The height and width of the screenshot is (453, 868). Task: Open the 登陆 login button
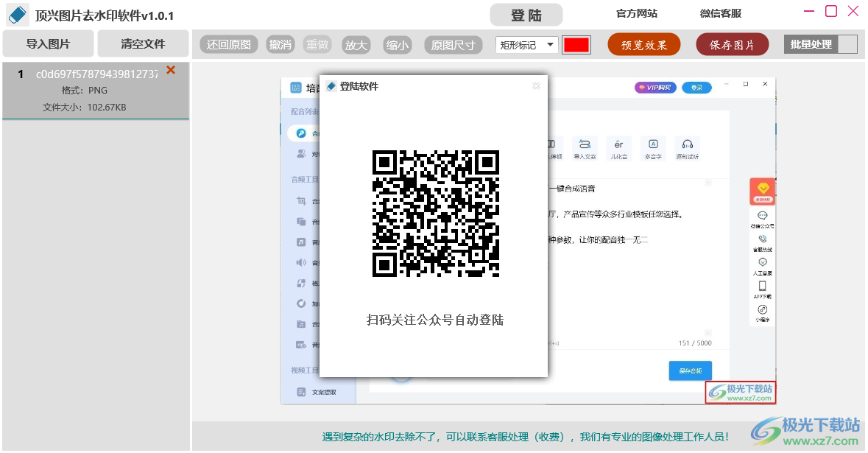click(x=526, y=15)
